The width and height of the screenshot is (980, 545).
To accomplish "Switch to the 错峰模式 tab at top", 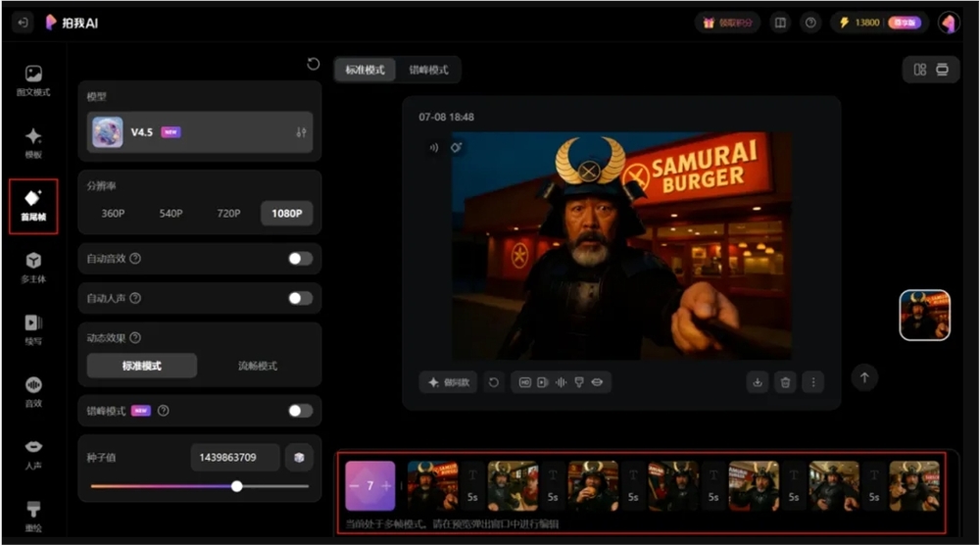I will (x=428, y=71).
